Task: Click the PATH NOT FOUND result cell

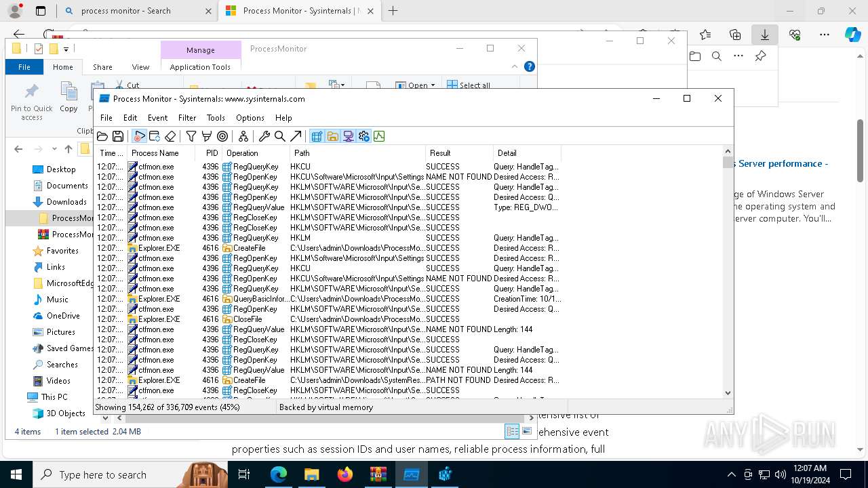Action: [459, 380]
